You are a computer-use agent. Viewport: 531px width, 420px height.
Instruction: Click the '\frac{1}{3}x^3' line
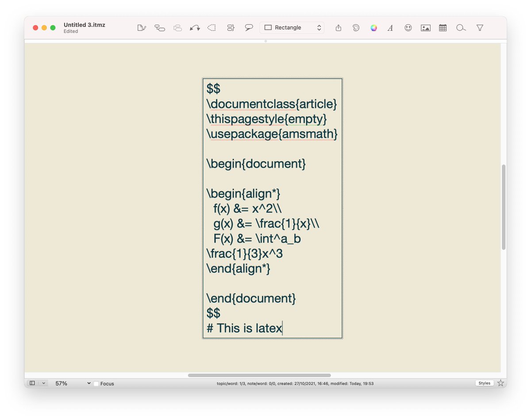245,254
